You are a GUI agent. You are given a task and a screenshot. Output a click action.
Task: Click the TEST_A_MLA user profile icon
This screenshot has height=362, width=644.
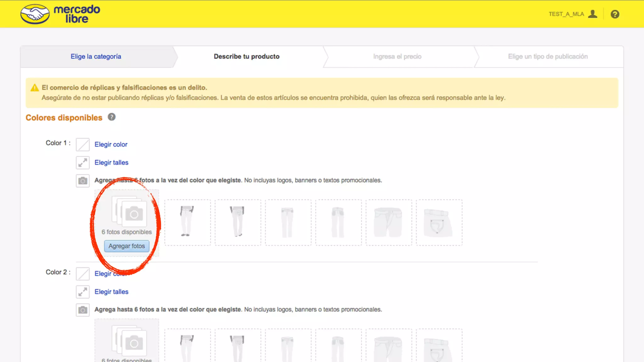point(593,14)
